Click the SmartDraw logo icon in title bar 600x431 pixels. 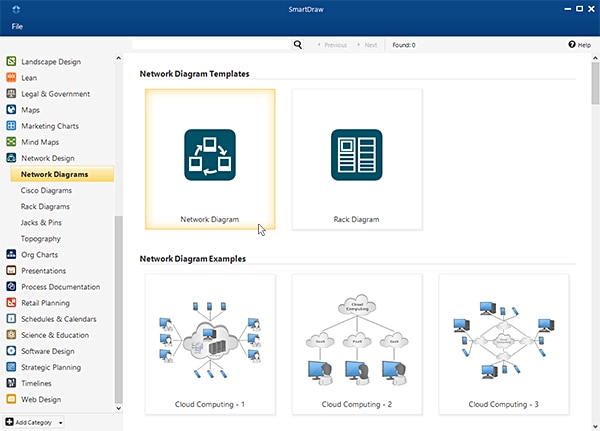[x=16, y=9]
